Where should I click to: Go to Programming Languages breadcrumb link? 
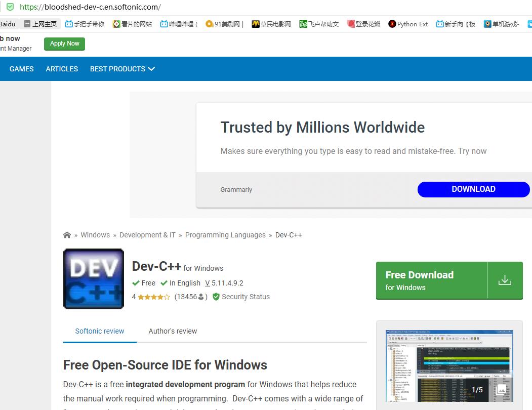pyautogui.click(x=225, y=235)
